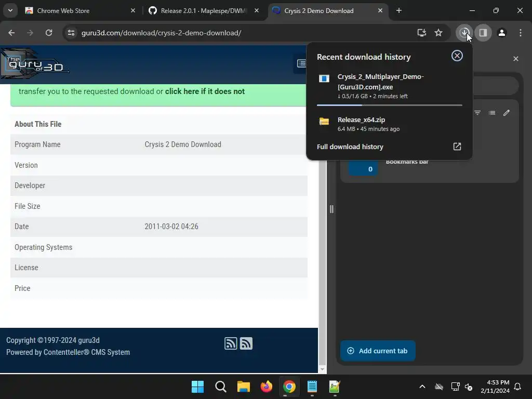532x399 pixels.
Task: Click the Operating Systems row label
Action: click(x=44, y=247)
